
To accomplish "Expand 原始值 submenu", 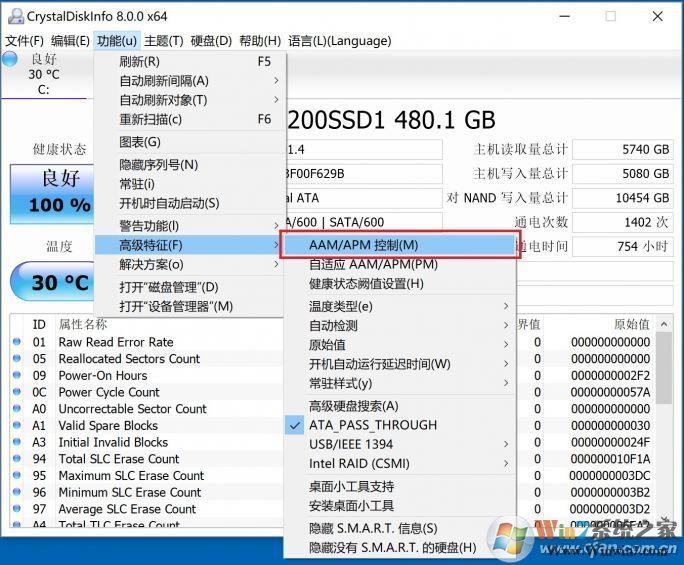I will pyautogui.click(x=400, y=345).
